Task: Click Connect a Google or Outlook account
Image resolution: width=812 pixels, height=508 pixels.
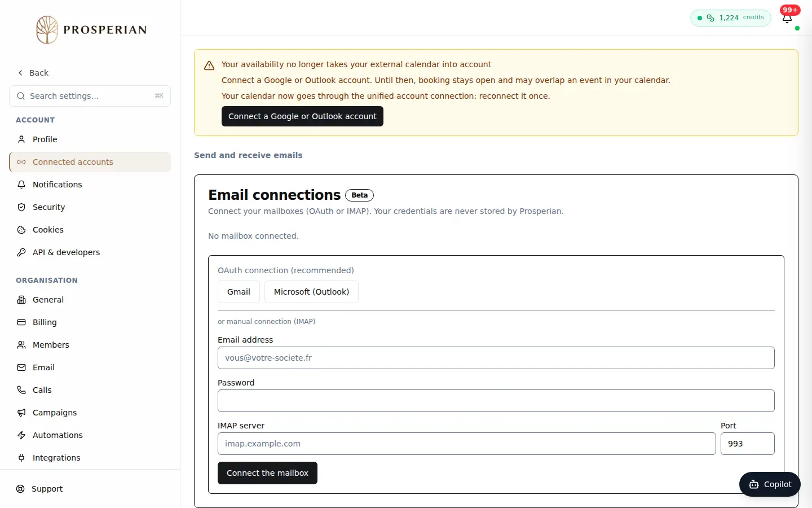Action: 302,116
